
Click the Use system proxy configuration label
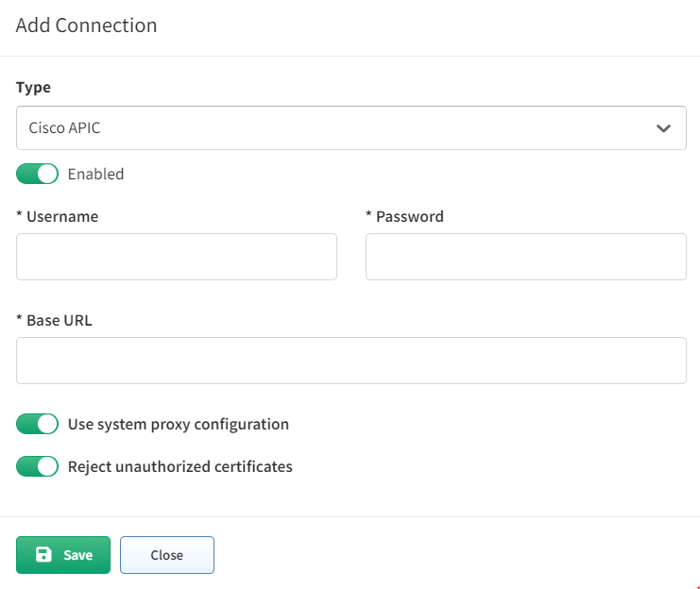[179, 425]
